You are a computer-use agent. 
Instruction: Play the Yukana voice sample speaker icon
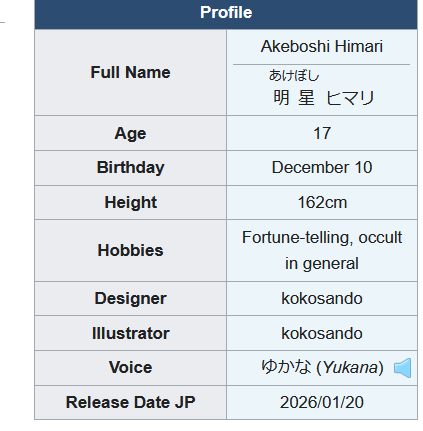(x=402, y=368)
